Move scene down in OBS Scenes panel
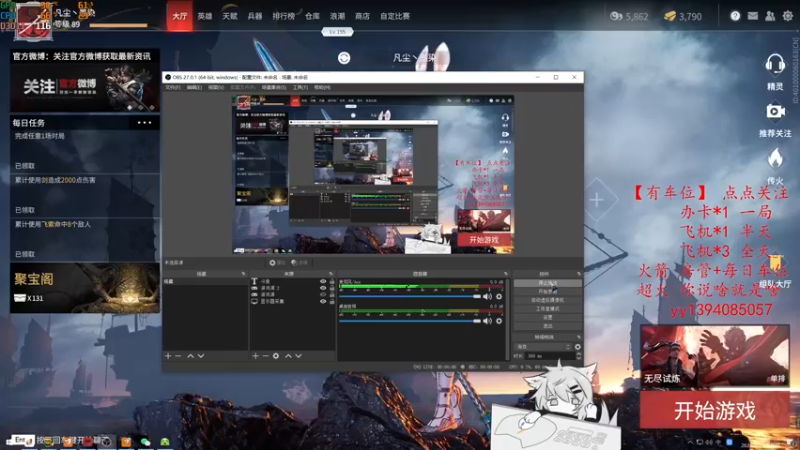 [201, 356]
